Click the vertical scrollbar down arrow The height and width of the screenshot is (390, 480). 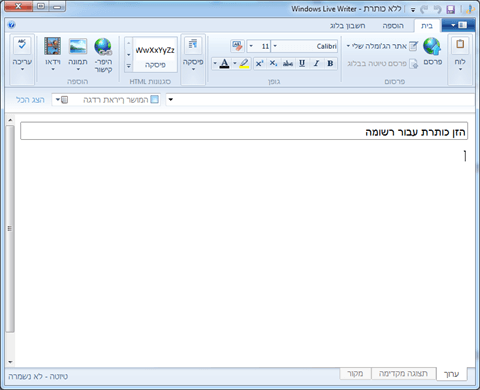(10, 362)
